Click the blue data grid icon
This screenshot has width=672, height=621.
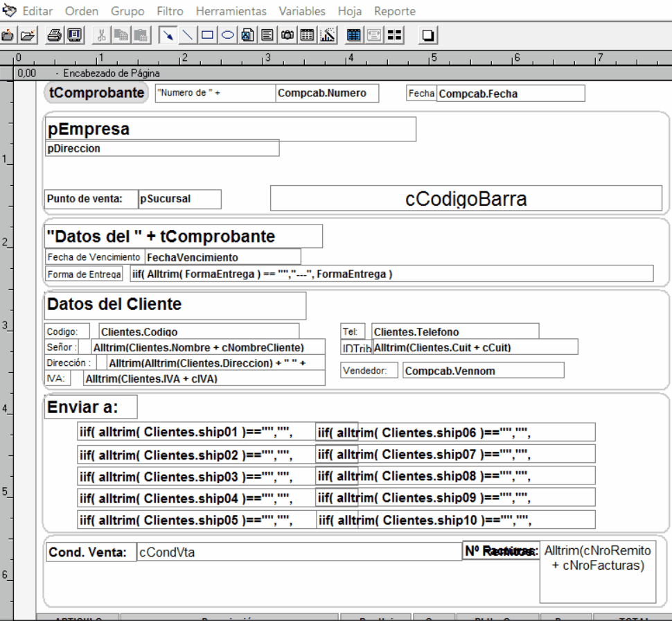pyautogui.click(x=354, y=35)
